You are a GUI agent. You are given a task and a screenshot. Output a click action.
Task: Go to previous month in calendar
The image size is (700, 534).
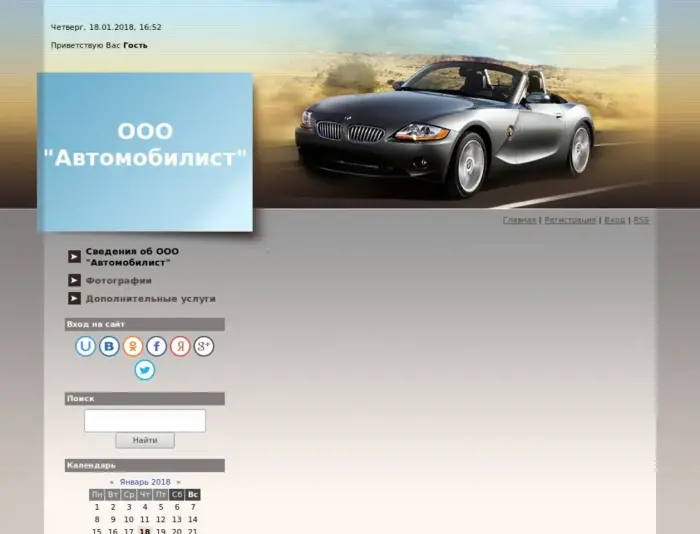(x=111, y=482)
